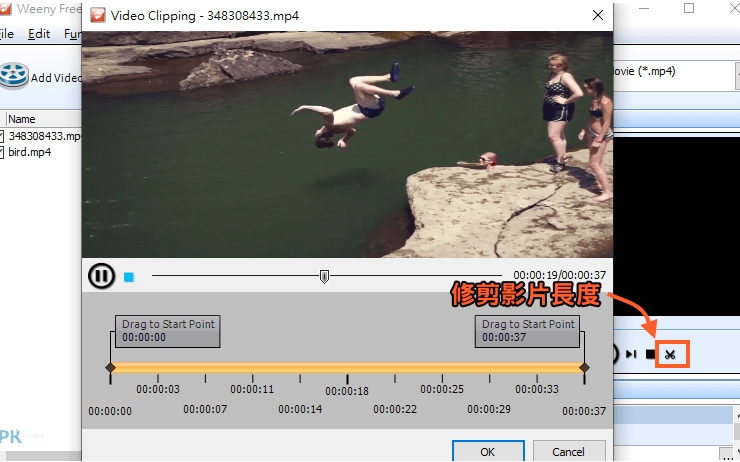Select bird.mp4 in the file list
Viewport: 740px width, 462px height.
point(30,152)
